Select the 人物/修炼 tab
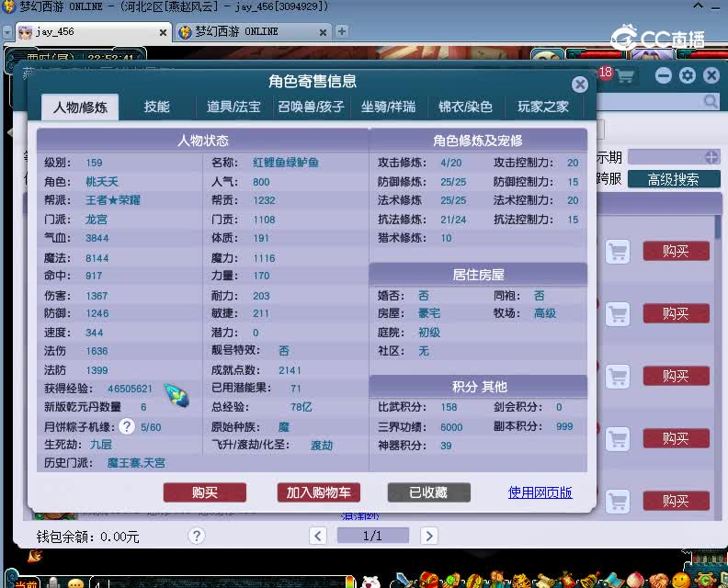This screenshot has width=728, height=588. (x=80, y=107)
